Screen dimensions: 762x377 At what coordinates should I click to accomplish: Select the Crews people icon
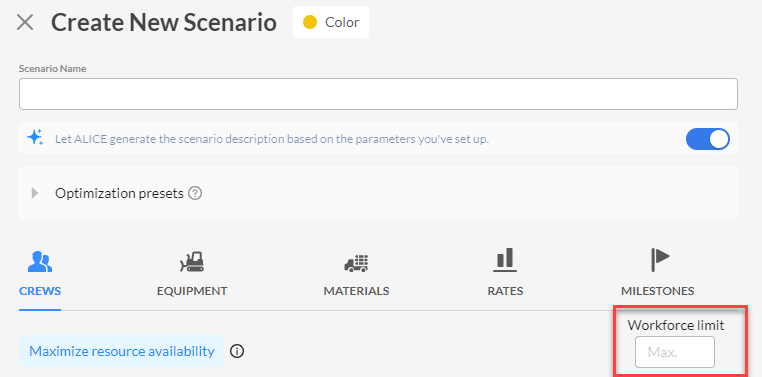pyautogui.click(x=40, y=262)
